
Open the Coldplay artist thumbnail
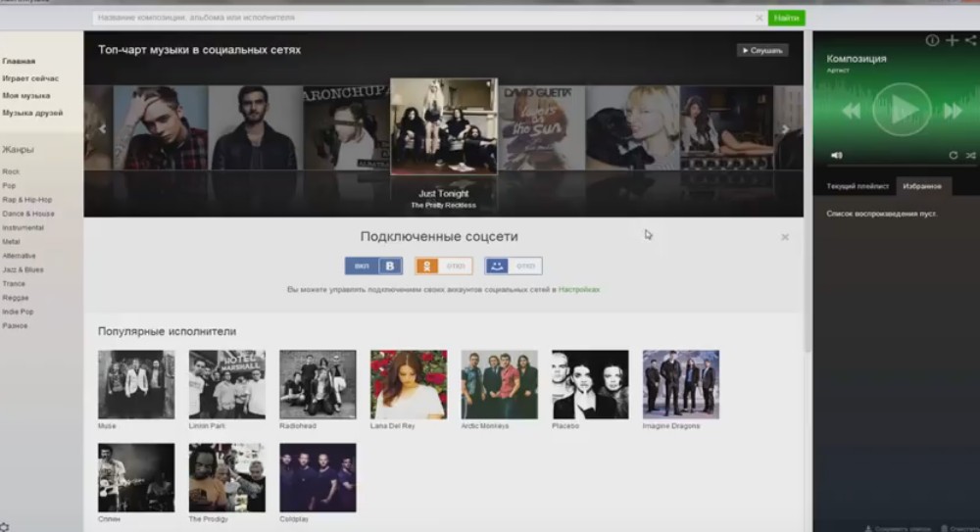(x=318, y=477)
